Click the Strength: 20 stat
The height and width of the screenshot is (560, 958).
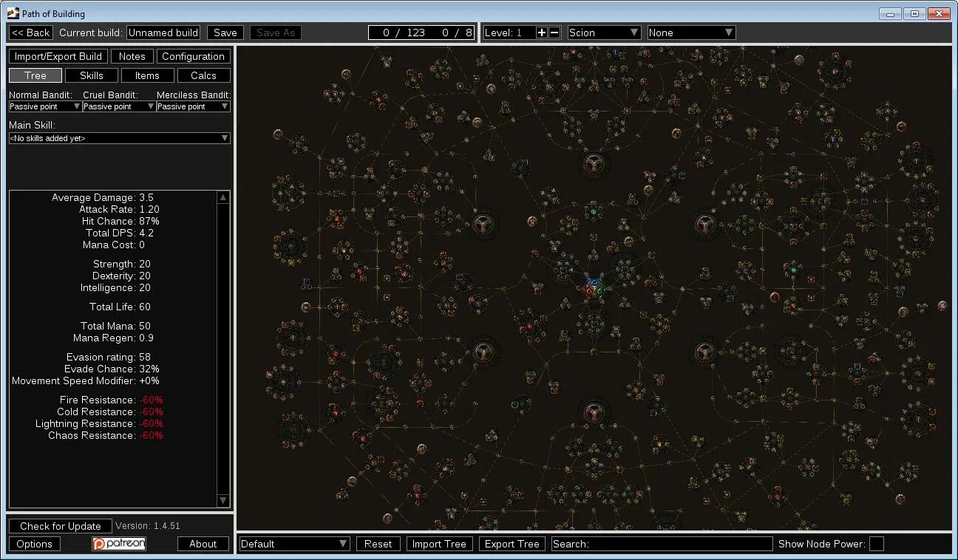pyautogui.click(x=122, y=264)
